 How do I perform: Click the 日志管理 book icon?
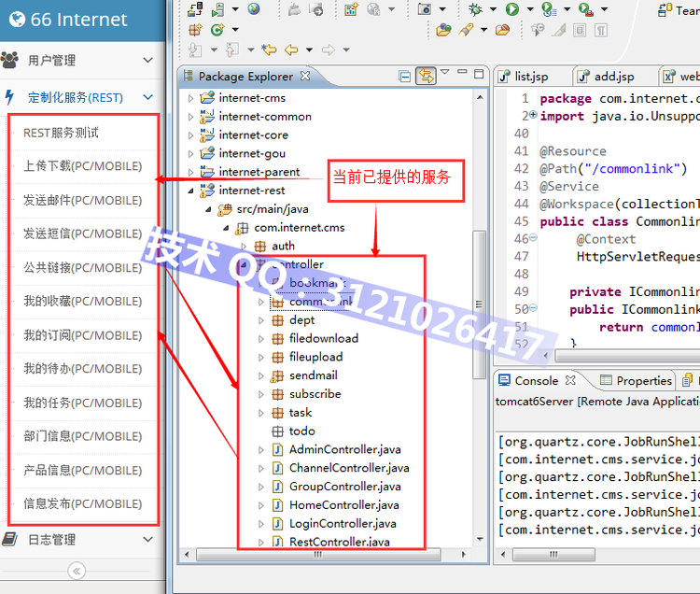point(10,540)
